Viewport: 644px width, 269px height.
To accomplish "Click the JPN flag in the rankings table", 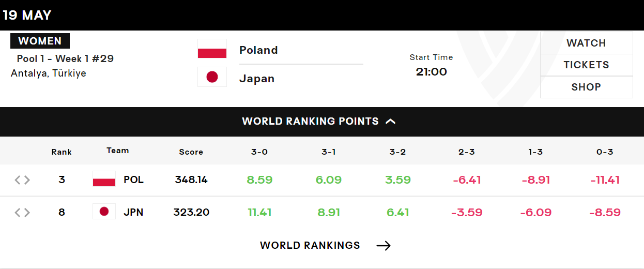I will pyautogui.click(x=104, y=211).
